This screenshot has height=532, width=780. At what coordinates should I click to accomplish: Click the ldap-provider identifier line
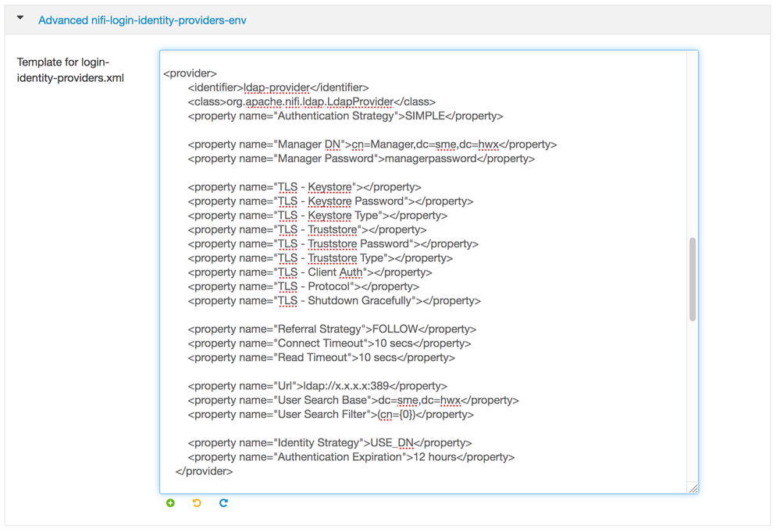point(278,88)
